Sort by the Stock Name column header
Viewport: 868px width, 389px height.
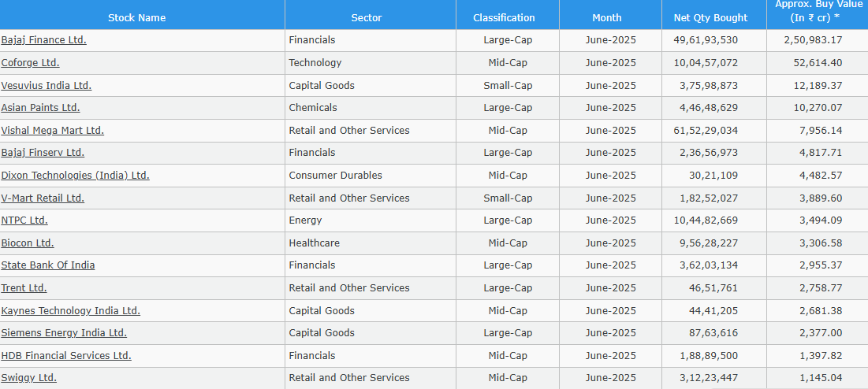pos(136,17)
